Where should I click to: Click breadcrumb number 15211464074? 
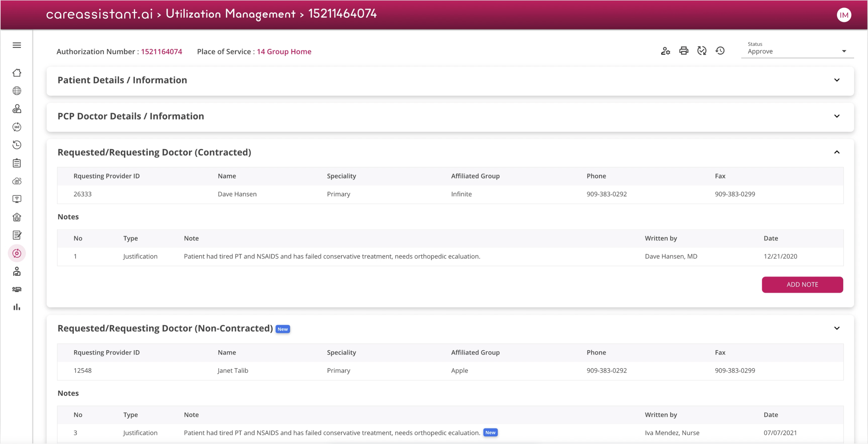tap(342, 14)
